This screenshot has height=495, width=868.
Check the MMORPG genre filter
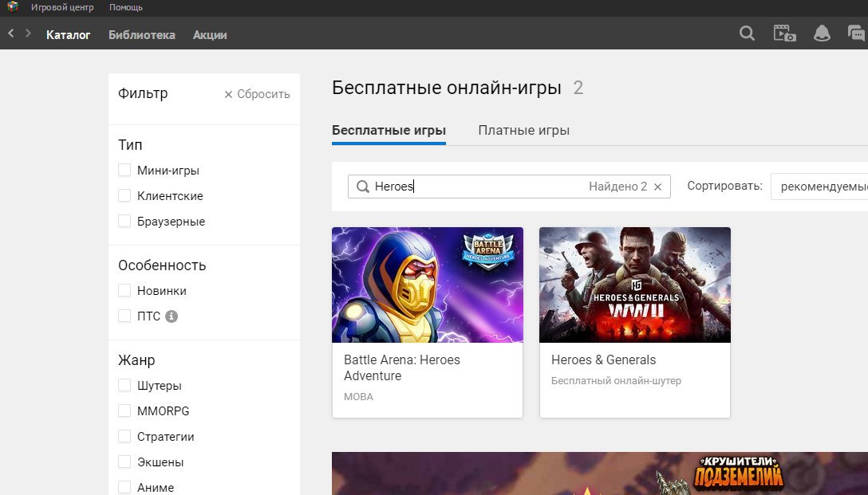click(x=124, y=411)
